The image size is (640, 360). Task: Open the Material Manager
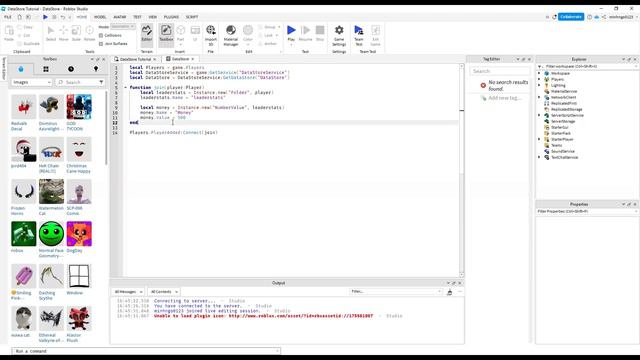pyautogui.click(x=231, y=35)
